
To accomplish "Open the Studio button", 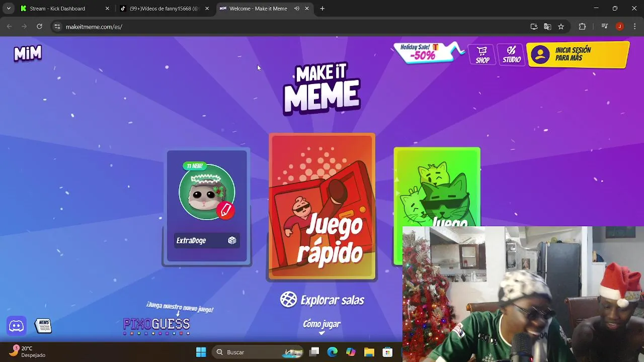I will click(x=511, y=54).
